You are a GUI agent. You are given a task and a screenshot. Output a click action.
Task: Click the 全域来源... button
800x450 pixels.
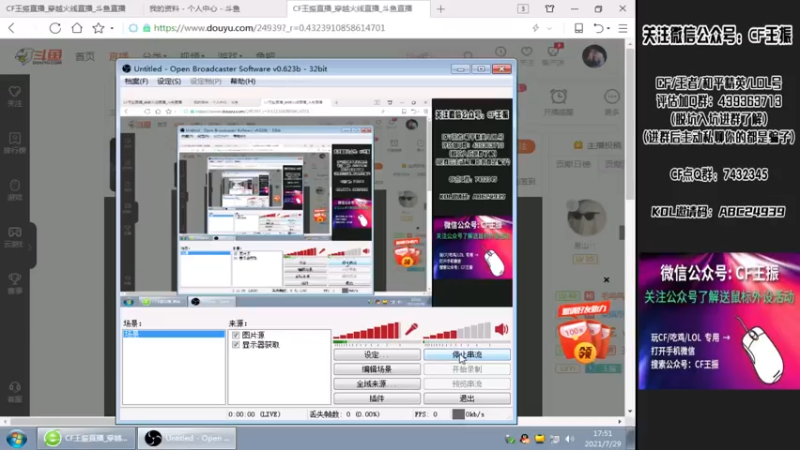click(377, 384)
